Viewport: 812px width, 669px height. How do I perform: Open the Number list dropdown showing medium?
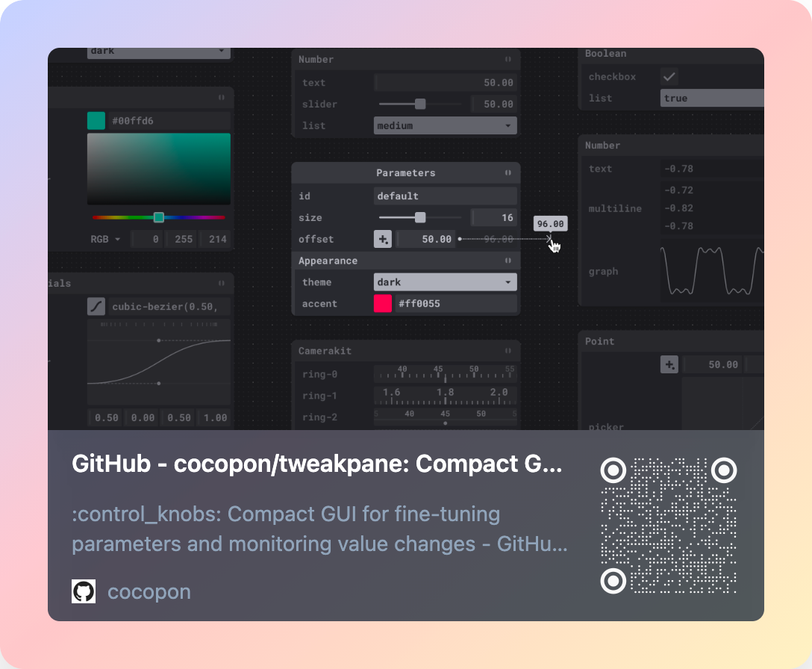pyautogui.click(x=445, y=125)
